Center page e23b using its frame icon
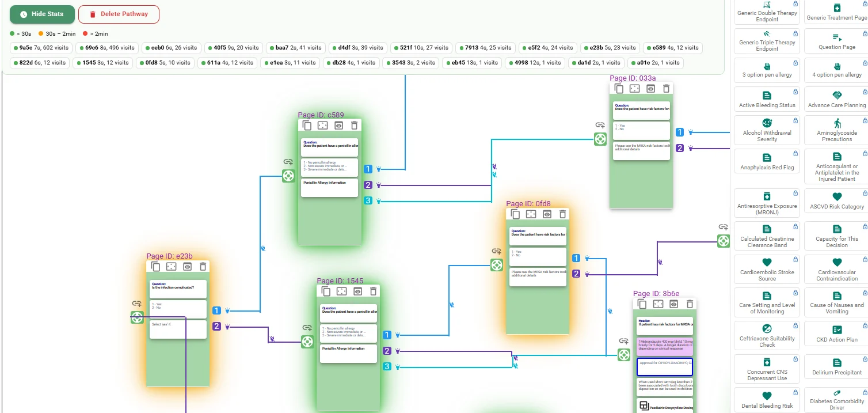This screenshot has height=413, width=868. click(172, 266)
